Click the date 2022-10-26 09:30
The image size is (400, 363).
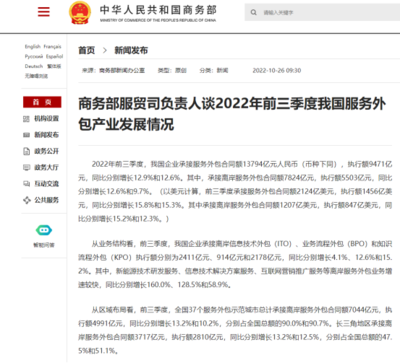277,70
